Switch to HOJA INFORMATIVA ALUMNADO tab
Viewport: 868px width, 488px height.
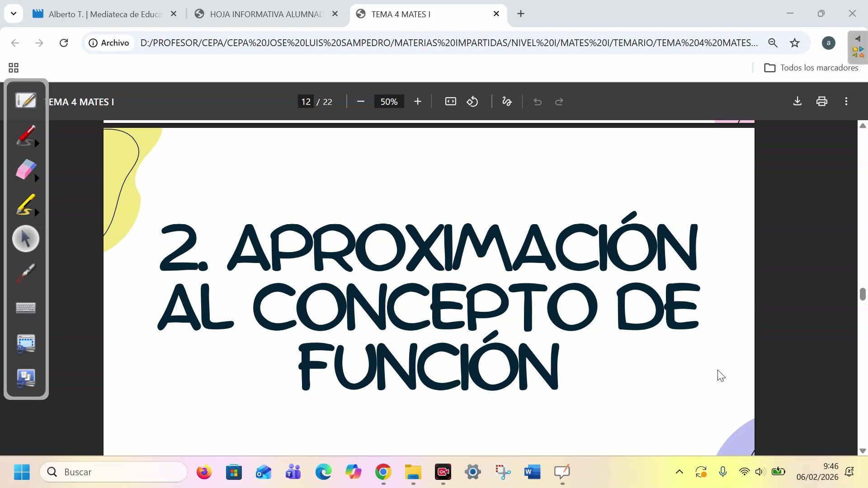pos(265,14)
